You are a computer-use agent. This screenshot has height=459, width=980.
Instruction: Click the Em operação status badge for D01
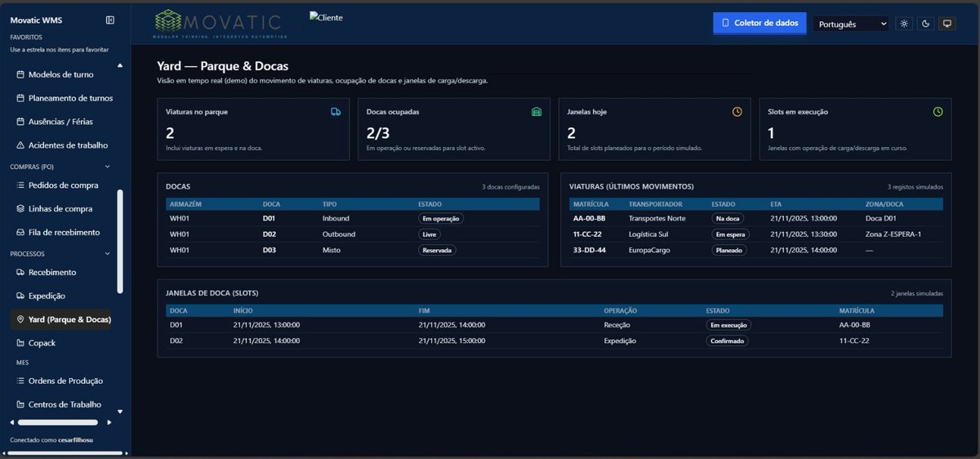[x=440, y=219]
